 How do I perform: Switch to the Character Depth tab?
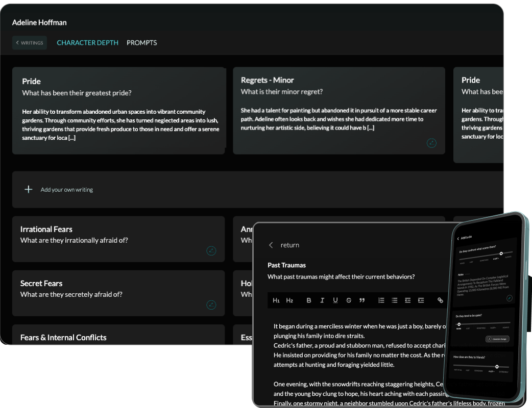click(87, 43)
